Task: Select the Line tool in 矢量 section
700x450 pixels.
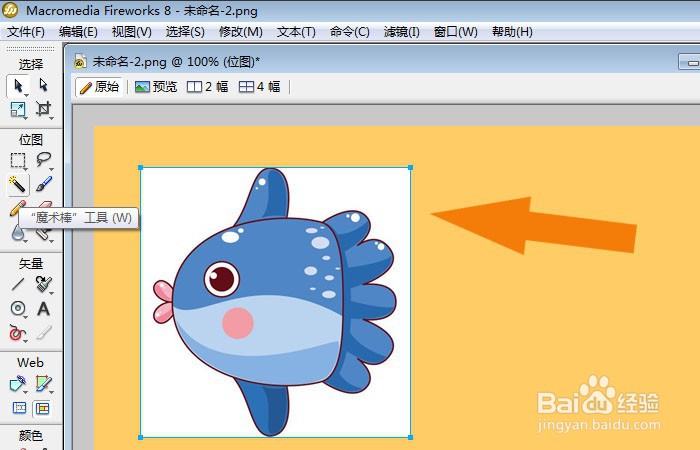Action: tap(18, 284)
